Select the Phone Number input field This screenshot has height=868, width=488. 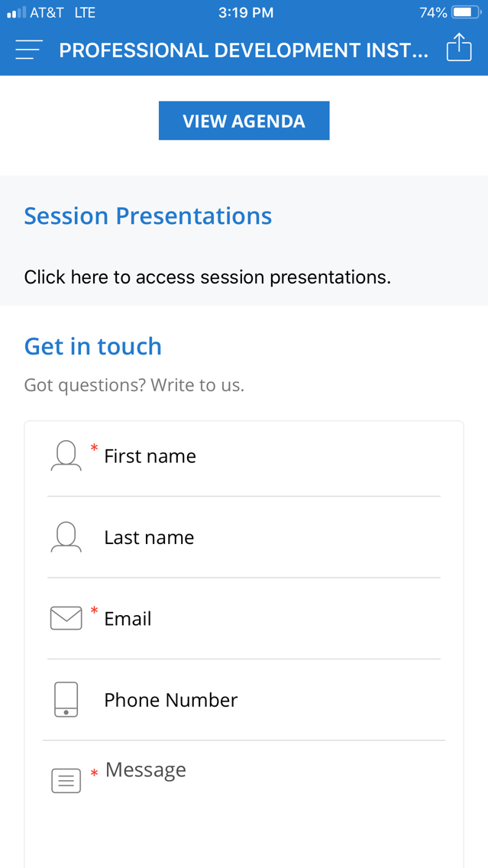click(x=244, y=700)
